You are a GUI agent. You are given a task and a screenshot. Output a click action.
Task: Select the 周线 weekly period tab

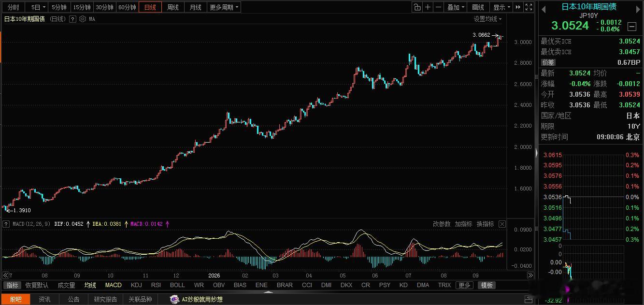point(173,7)
